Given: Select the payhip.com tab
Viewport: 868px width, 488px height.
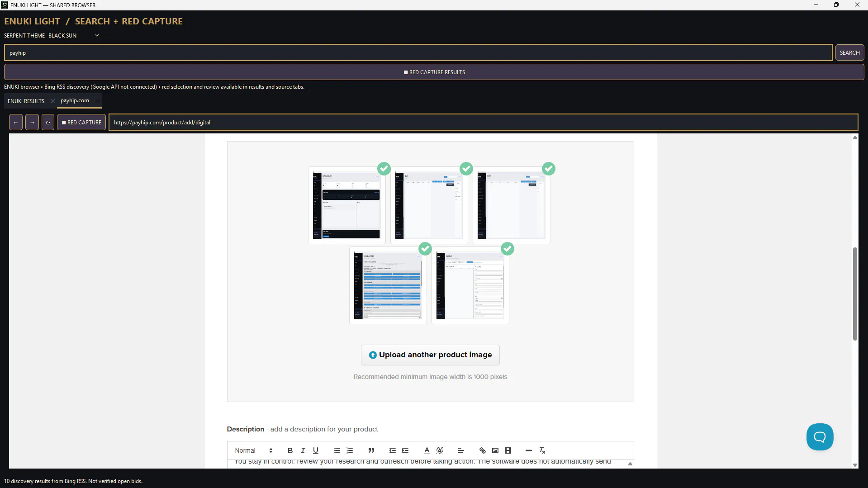Looking at the screenshot, I should [75, 100].
